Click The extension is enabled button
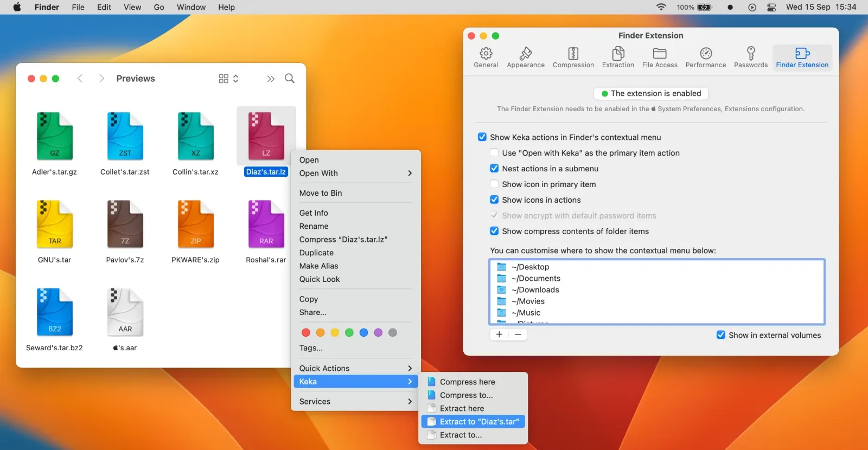The width and height of the screenshot is (868, 450). click(x=651, y=93)
